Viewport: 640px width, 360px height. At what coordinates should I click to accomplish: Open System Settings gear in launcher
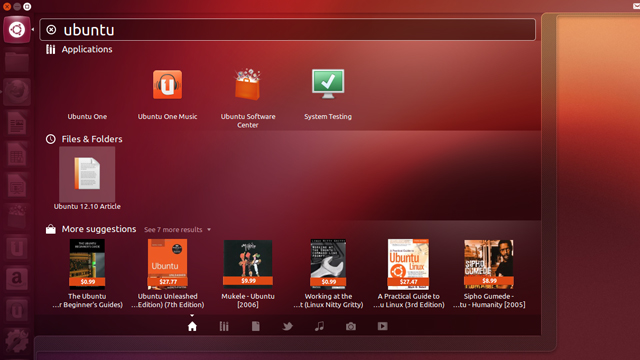coord(17,341)
